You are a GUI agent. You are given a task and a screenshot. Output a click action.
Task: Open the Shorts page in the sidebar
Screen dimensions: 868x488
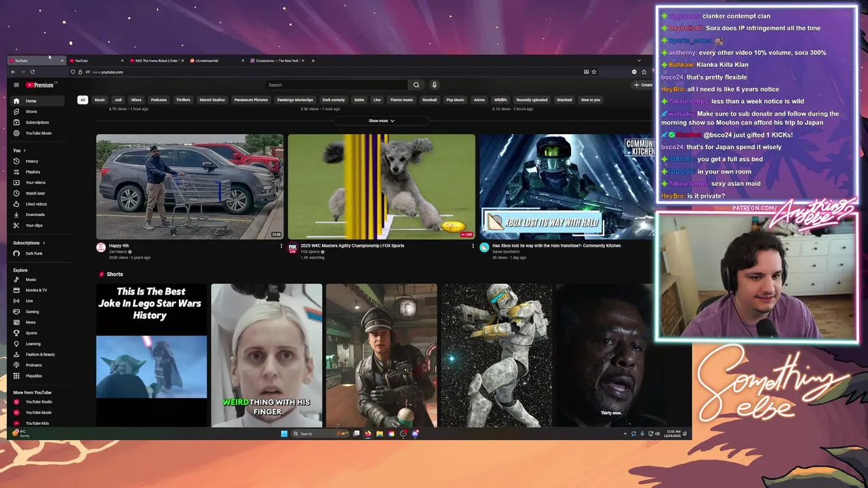point(38,112)
